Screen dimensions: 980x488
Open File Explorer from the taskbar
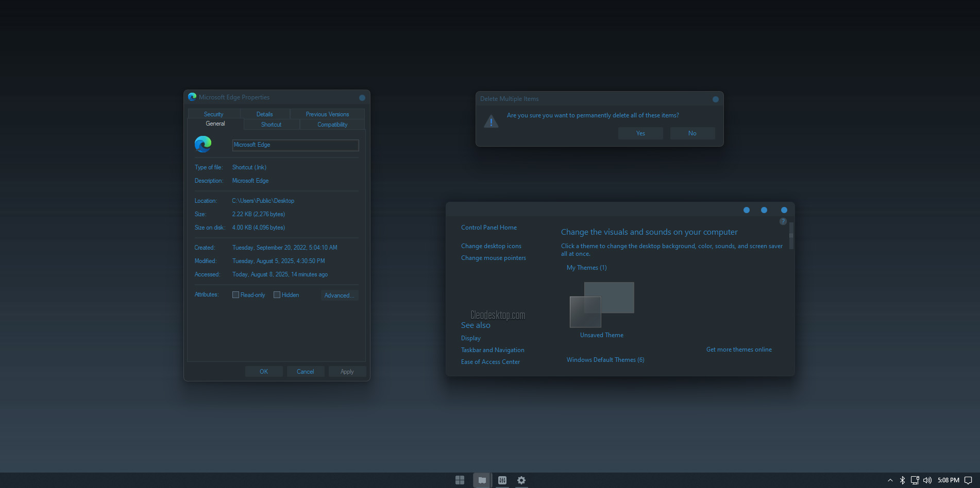[x=482, y=480]
